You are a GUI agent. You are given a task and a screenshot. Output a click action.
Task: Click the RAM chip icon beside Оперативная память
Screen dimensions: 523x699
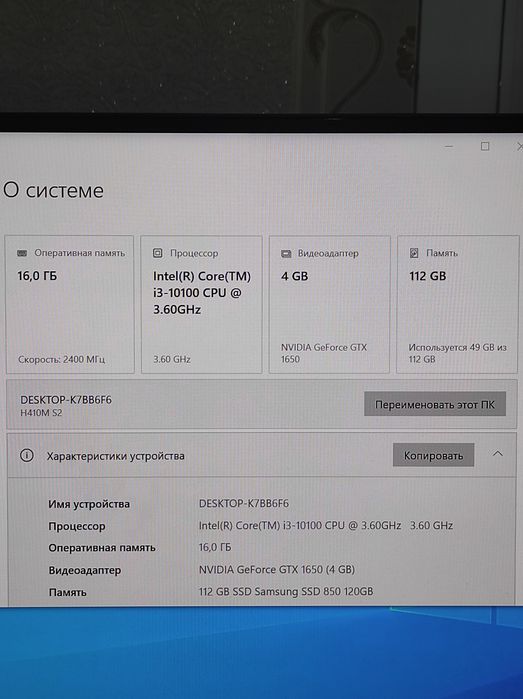[22, 253]
